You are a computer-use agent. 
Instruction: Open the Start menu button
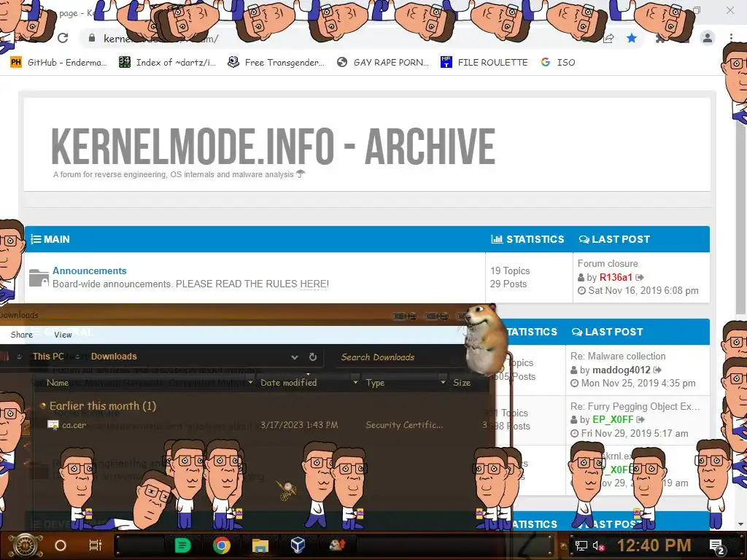(26, 545)
